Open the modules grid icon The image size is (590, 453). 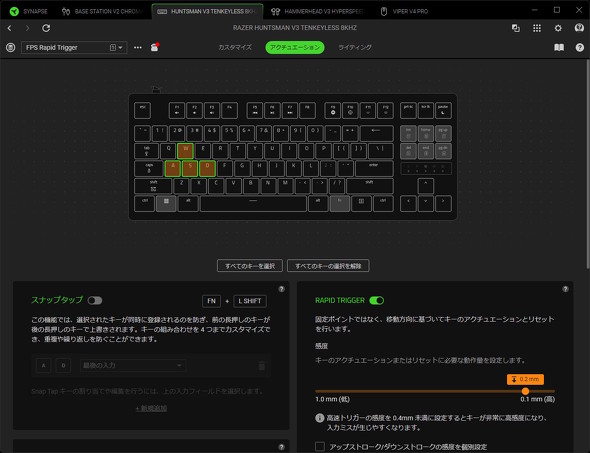coord(537,28)
